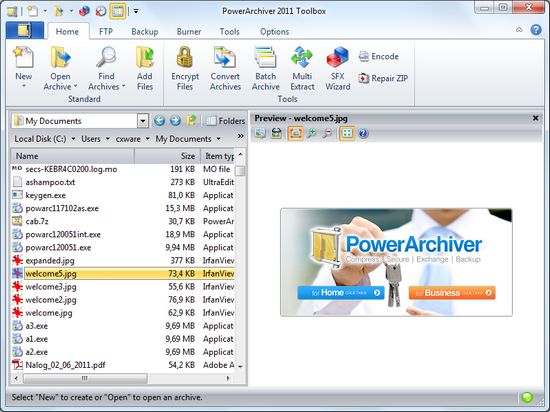
Task: Click Repair ZIP in the Tools group
Action: point(383,78)
